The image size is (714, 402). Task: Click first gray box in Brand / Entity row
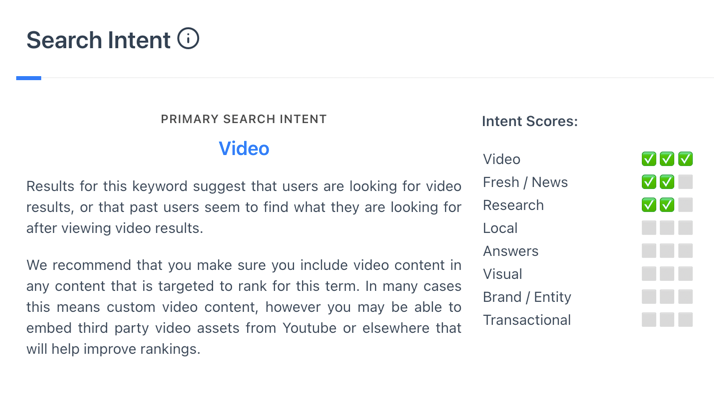point(649,297)
